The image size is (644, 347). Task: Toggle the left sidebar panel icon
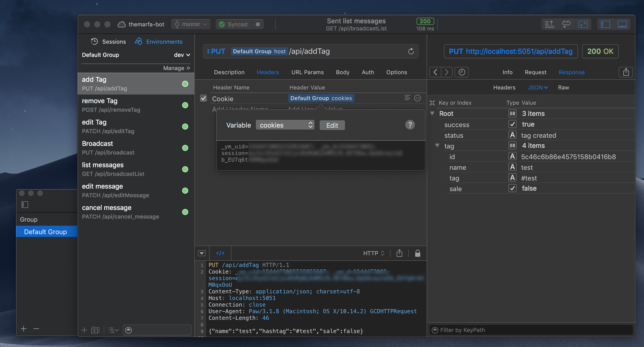pyautogui.click(x=605, y=24)
